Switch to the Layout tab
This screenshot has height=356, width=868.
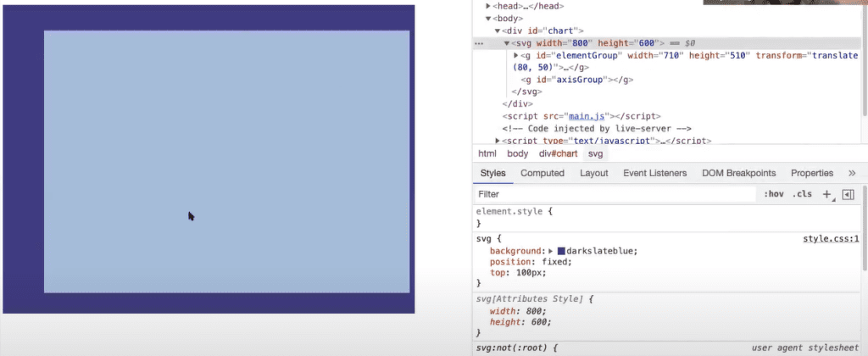tap(594, 173)
